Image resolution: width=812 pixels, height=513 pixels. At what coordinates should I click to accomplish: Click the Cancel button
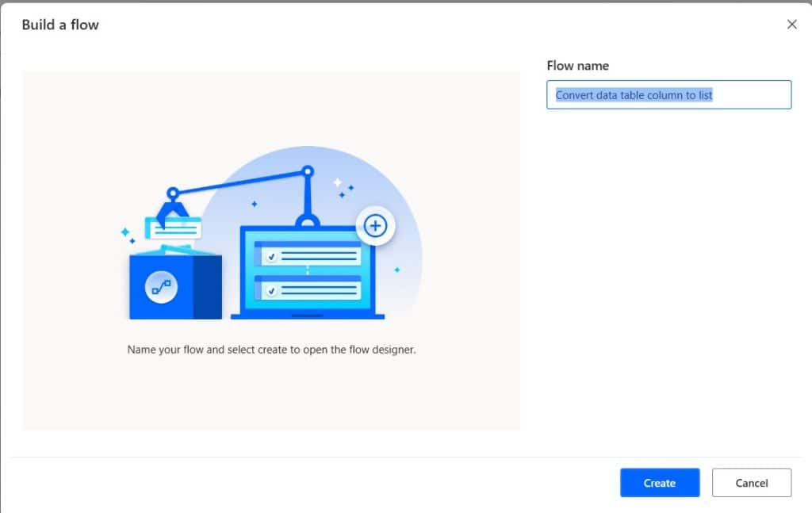752,482
